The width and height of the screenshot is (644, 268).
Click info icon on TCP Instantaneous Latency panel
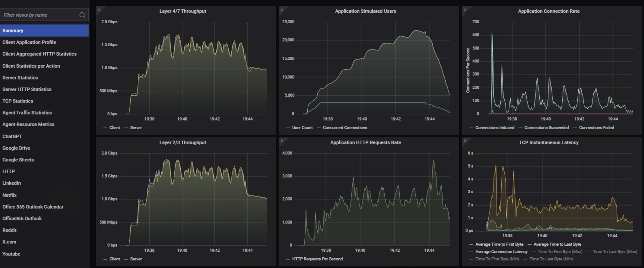[465, 141]
